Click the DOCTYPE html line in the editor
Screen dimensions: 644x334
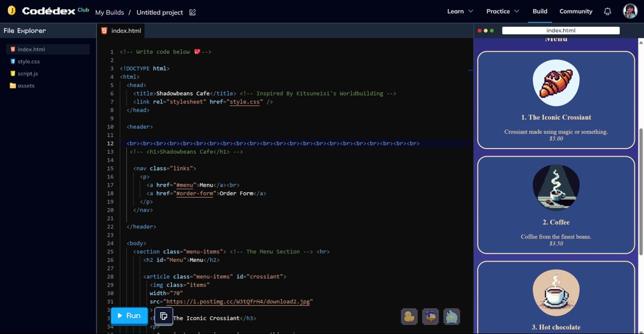click(x=145, y=69)
